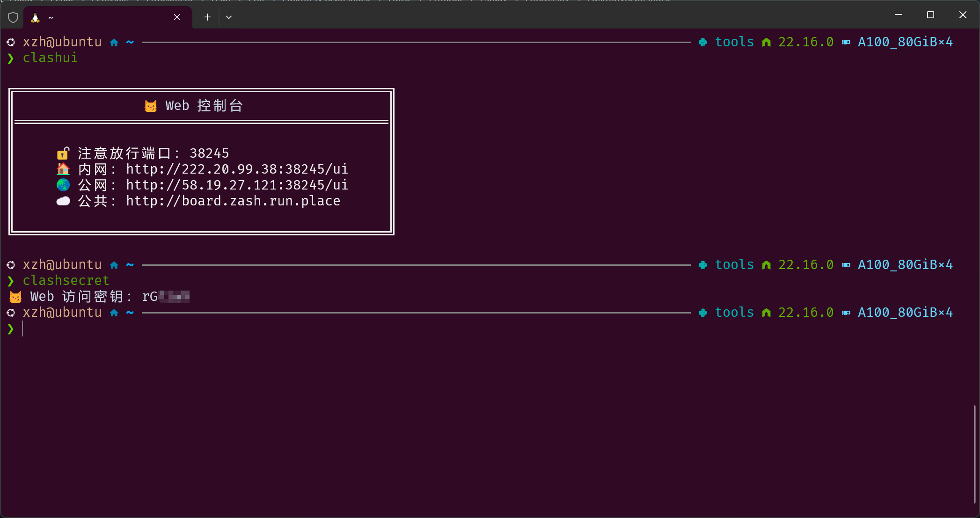Open a new tab with the plus button

tap(207, 17)
